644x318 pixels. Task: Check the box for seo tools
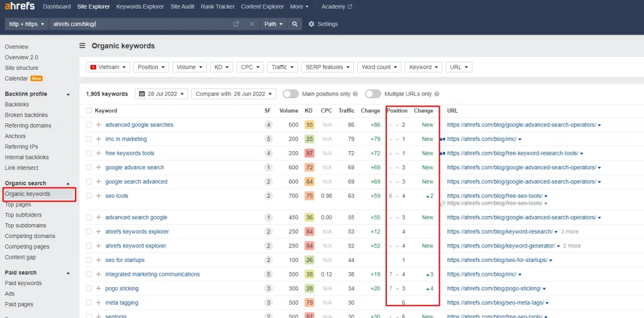[x=89, y=196]
